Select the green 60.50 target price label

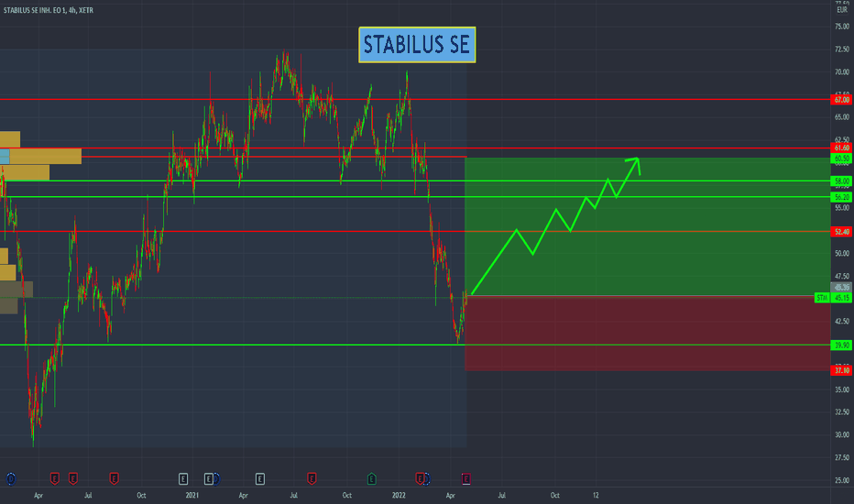point(841,159)
